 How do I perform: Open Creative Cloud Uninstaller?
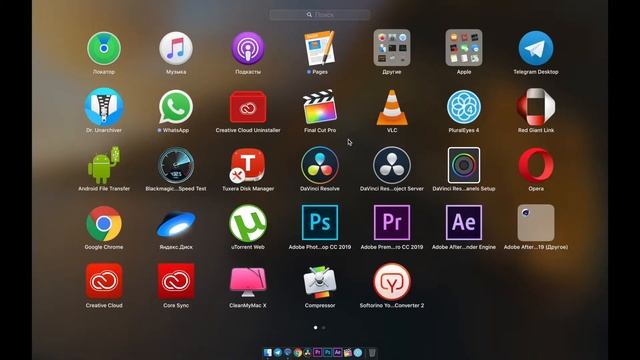[248, 107]
